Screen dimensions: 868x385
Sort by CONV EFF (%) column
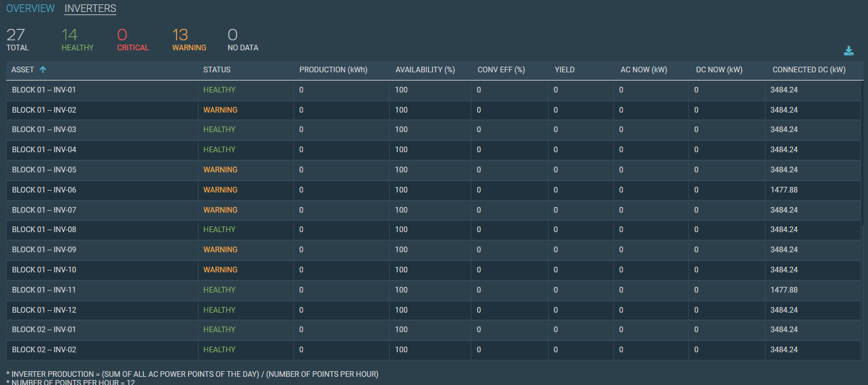501,70
